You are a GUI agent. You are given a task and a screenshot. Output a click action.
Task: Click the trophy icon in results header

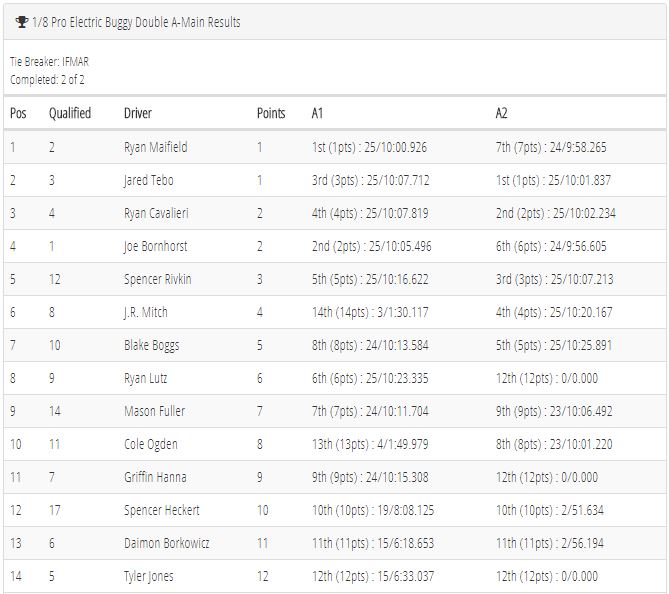[x=22, y=22]
